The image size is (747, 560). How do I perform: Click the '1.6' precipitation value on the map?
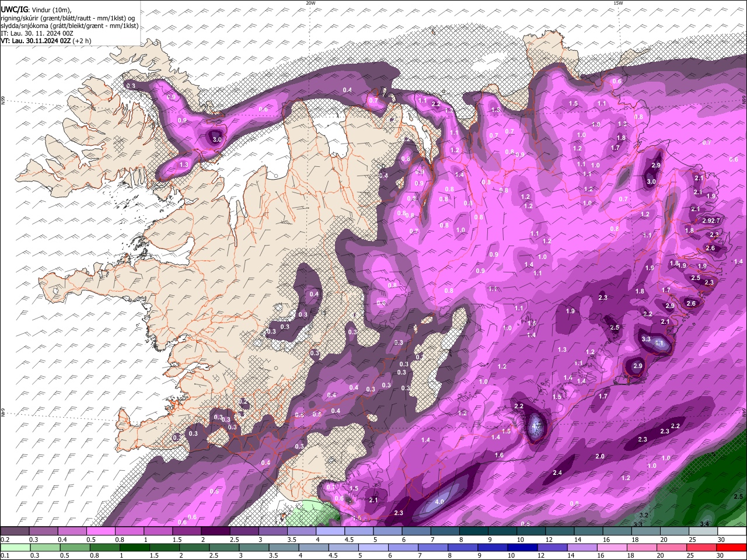point(499,455)
